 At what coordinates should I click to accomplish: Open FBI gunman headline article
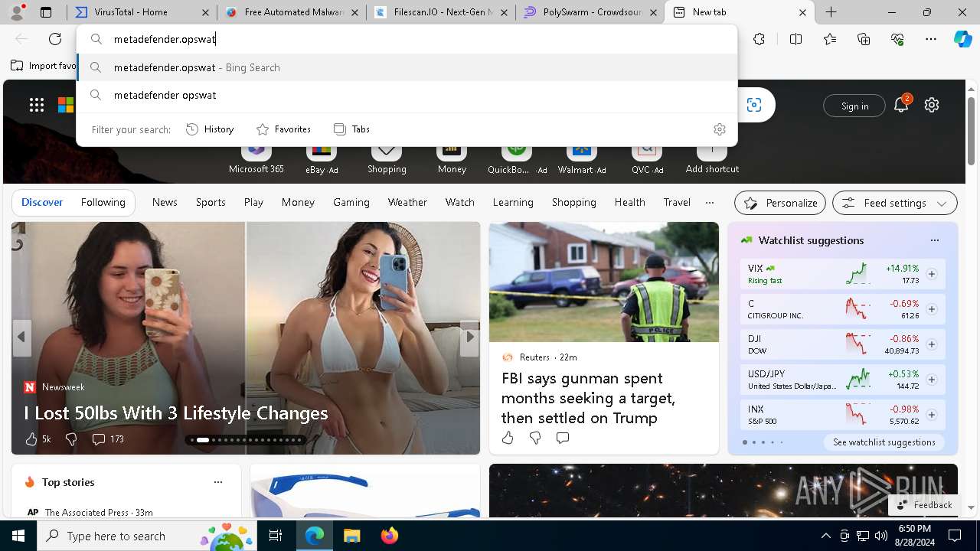tap(588, 398)
